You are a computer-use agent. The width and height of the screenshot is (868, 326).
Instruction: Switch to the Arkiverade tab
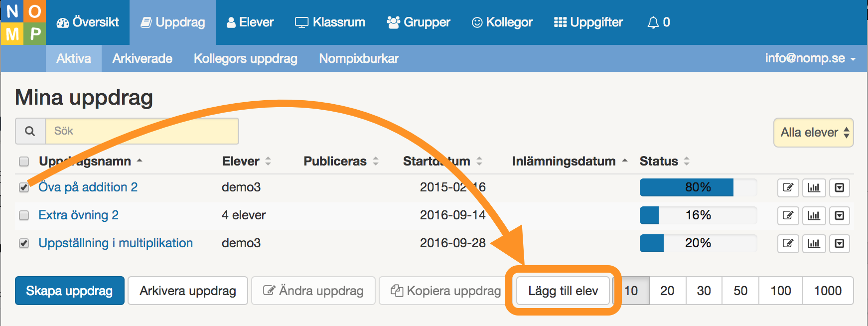coord(142,58)
